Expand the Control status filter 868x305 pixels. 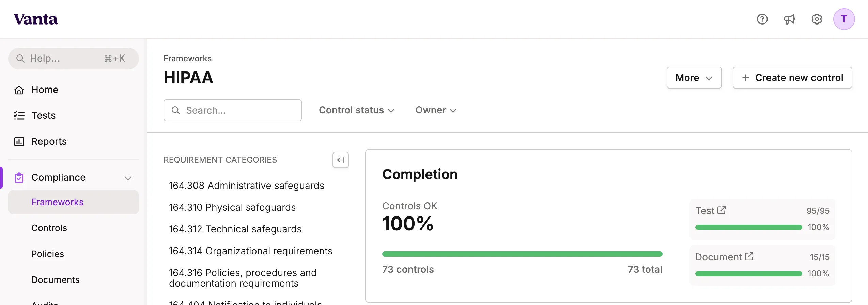[356, 110]
